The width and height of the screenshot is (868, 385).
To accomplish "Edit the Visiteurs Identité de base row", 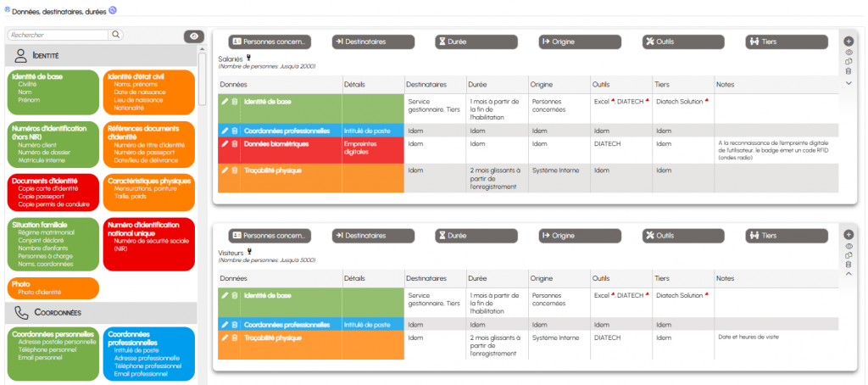I will (x=225, y=295).
